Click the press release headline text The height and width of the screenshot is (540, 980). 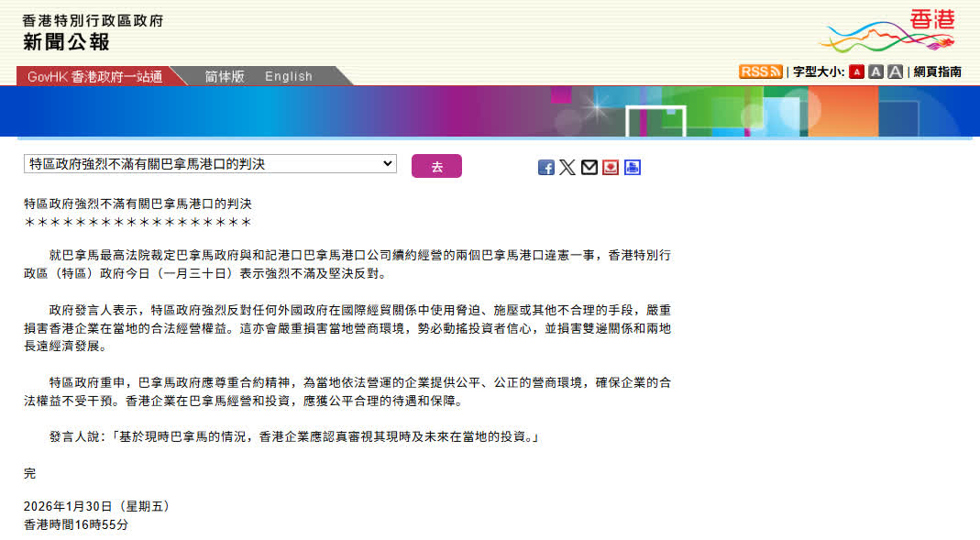point(138,203)
